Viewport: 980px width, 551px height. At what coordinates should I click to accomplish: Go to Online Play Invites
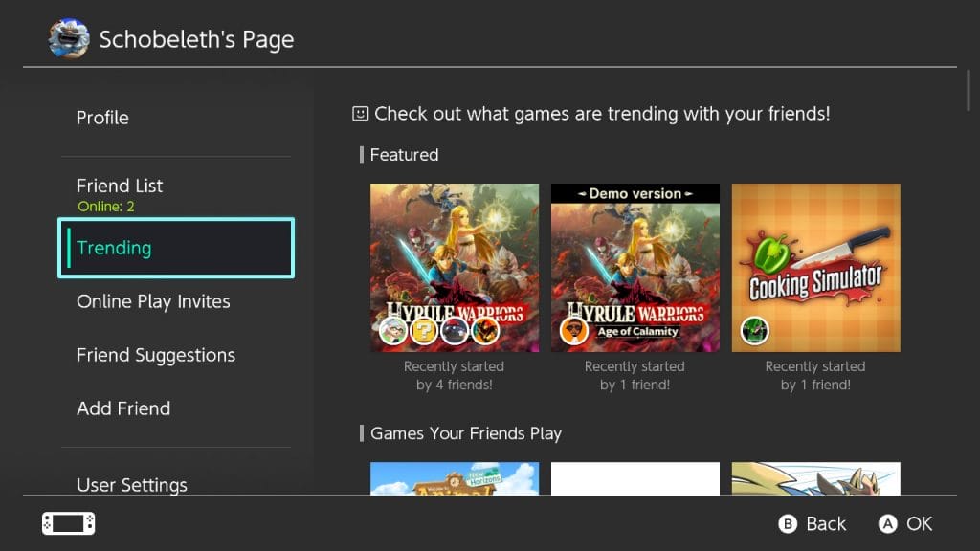[x=153, y=301]
